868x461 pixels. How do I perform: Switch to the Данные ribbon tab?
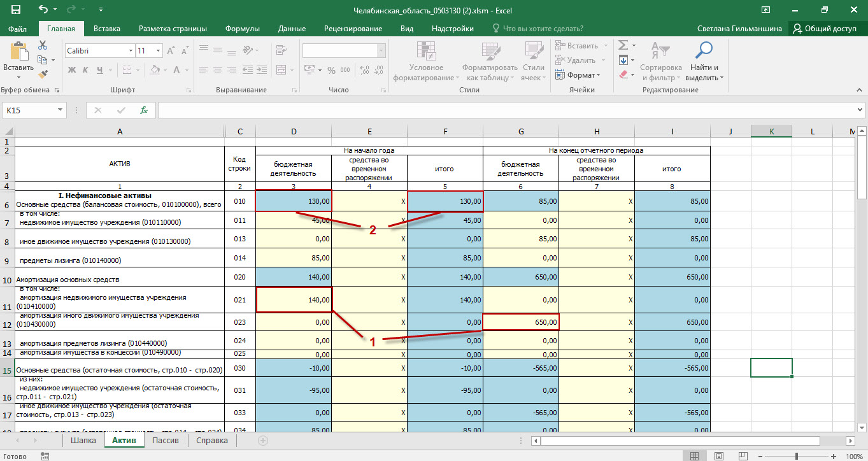coord(291,29)
